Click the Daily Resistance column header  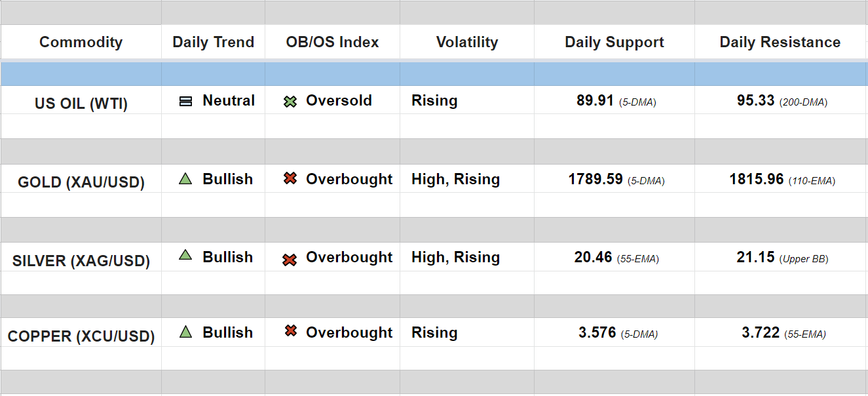pos(780,43)
